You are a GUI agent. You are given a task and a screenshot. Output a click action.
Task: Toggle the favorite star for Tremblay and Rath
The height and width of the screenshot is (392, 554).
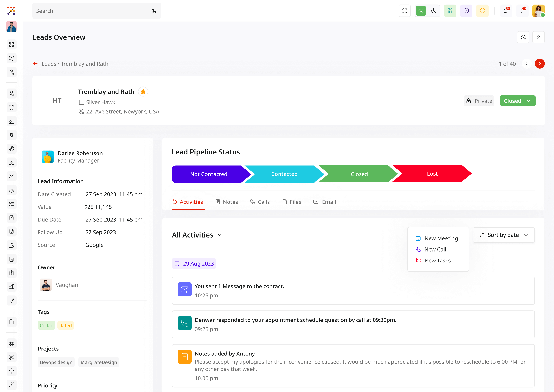click(143, 92)
